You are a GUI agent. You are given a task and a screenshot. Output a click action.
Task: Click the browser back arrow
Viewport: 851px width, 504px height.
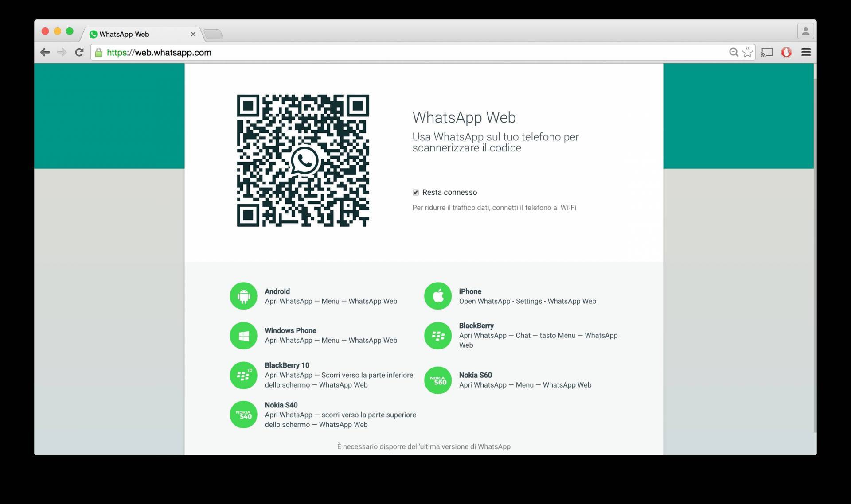pyautogui.click(x=45, y=52)
